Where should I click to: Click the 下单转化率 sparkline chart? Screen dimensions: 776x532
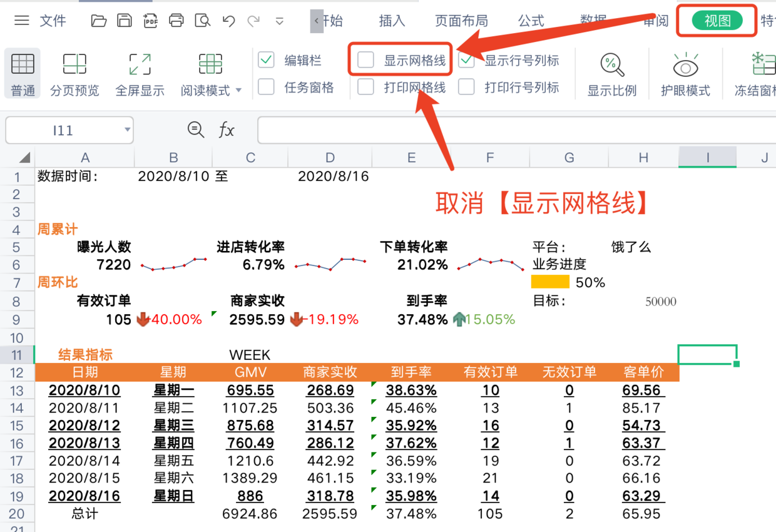coord(491,264)
